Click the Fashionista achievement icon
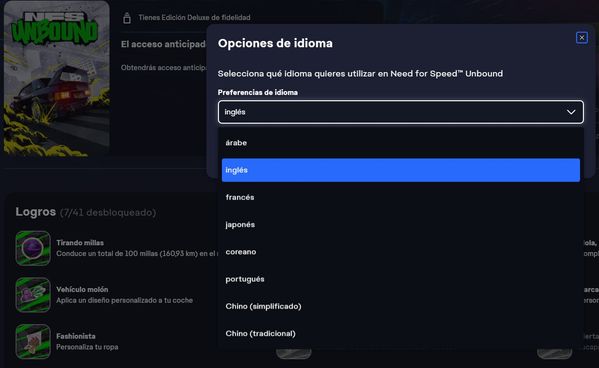 pos(33,342)
